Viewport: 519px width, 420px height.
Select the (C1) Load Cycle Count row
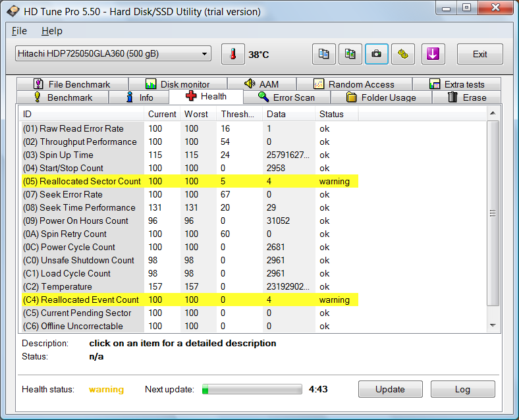pos(190,273)
